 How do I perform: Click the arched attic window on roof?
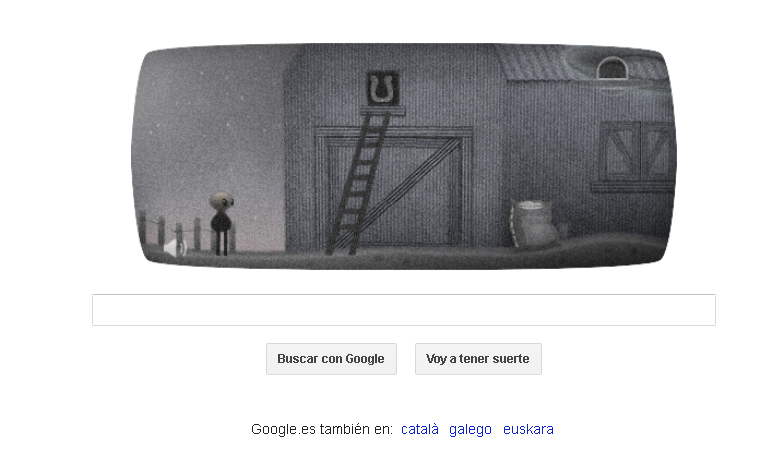(x=612, y=68)
